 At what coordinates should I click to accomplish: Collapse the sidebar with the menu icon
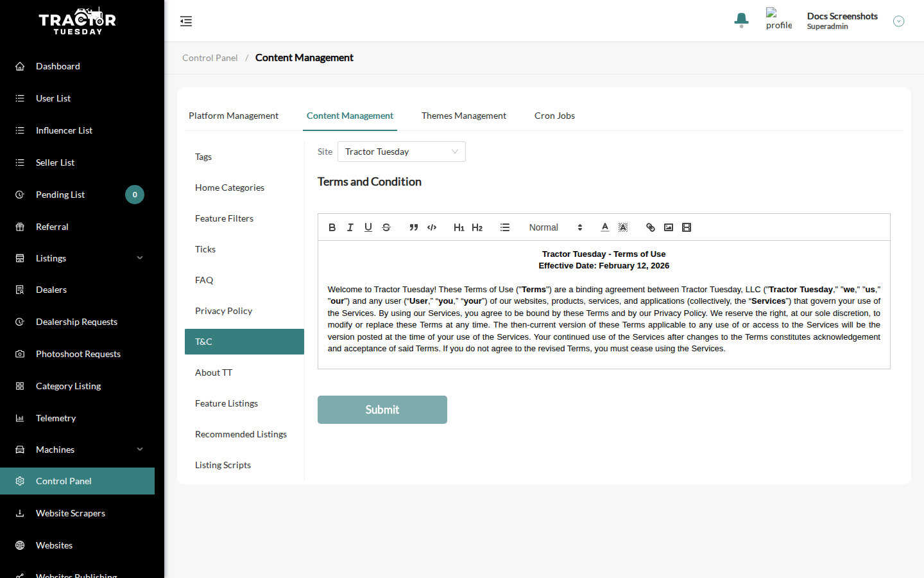pos(186,21)
